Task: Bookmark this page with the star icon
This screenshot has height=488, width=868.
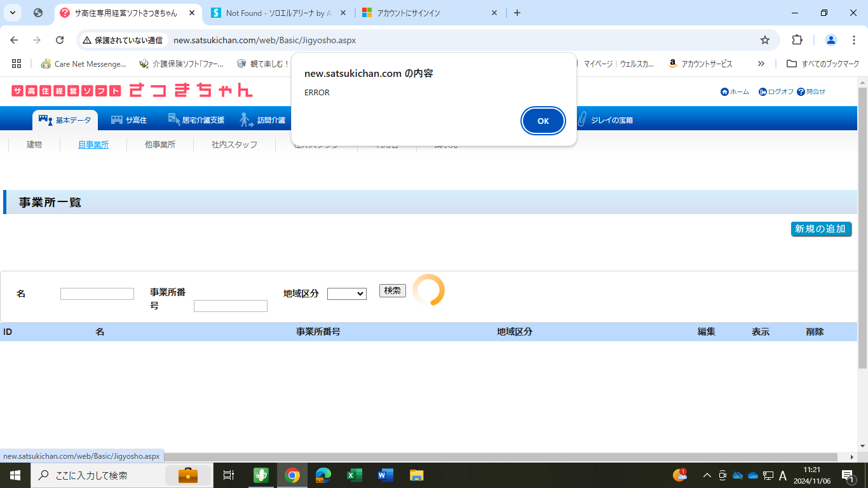Action: [765, 40]
